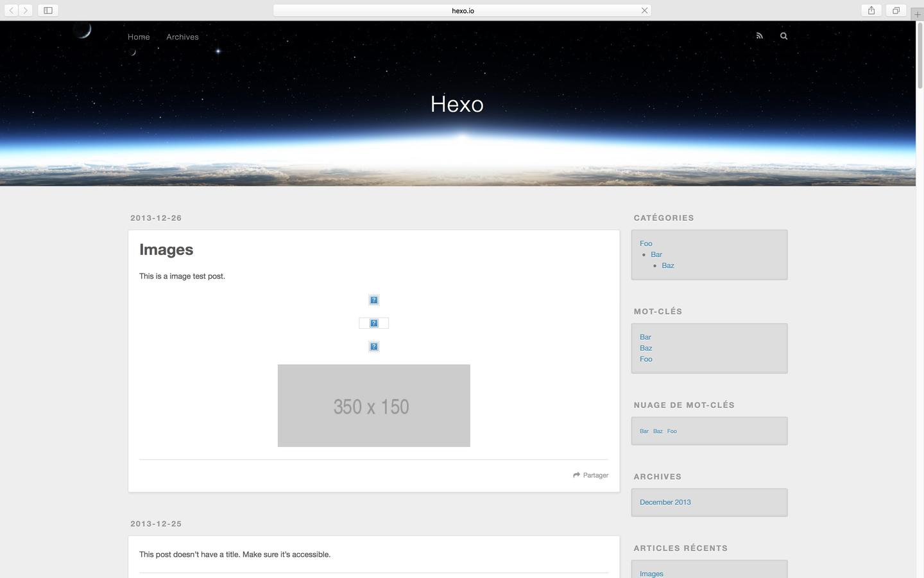Select the Home menu item
924x578 pixels.
tap(138, 37)
